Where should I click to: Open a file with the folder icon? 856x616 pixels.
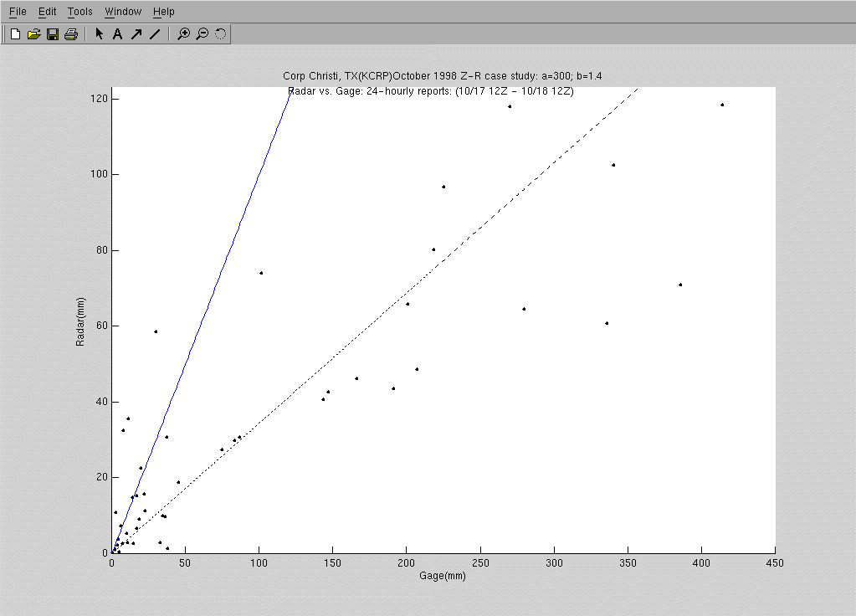pyautogui.click(x=33, y=34)
